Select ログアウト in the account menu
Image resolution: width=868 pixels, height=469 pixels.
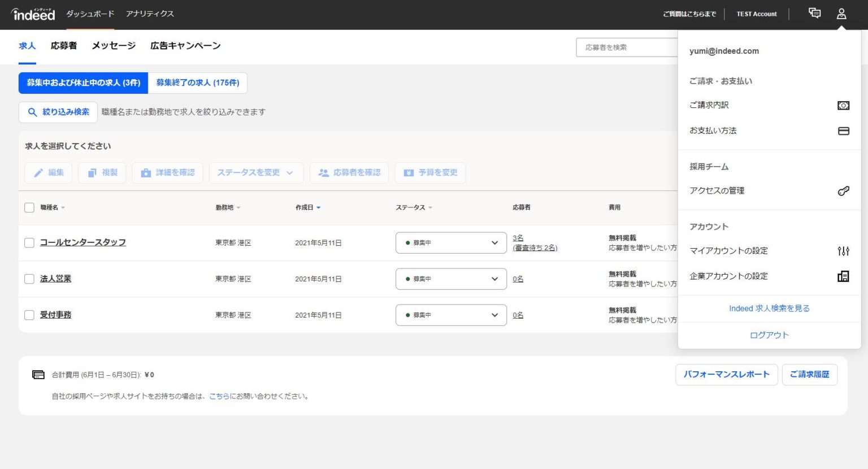click(x=769, y=335)
